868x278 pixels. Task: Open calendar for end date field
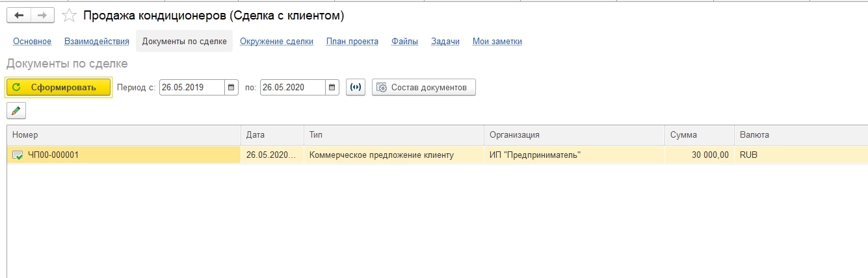click(332, 87)
